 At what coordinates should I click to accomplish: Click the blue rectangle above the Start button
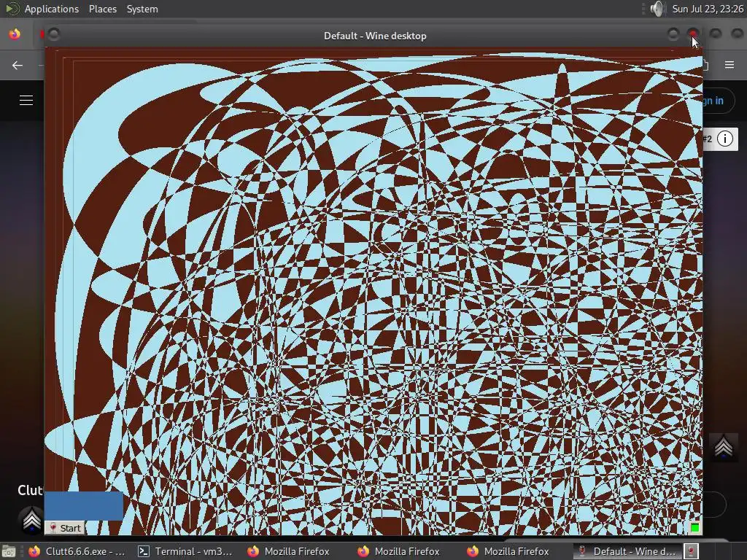(84, 506)
